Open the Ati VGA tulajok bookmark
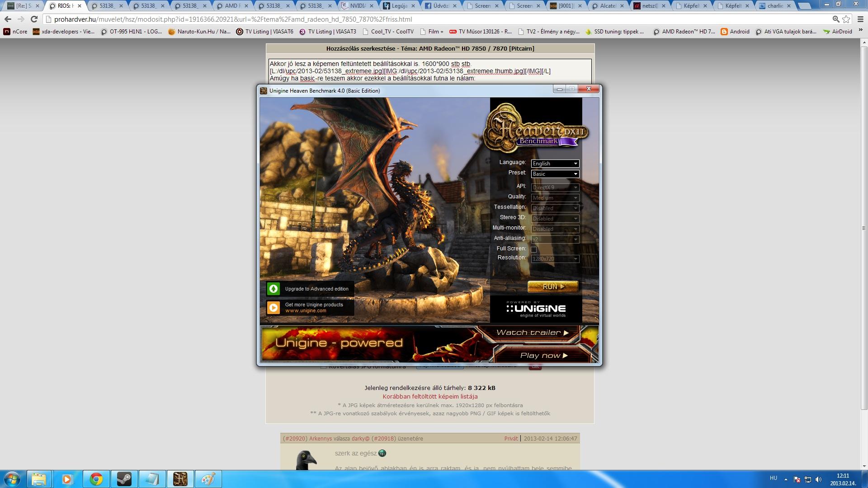The width and height of the screenshot is (868, 488). [x=786, y=32]
